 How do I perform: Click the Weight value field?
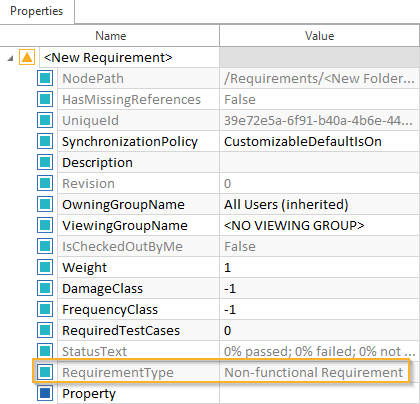(x=319, y=267)
